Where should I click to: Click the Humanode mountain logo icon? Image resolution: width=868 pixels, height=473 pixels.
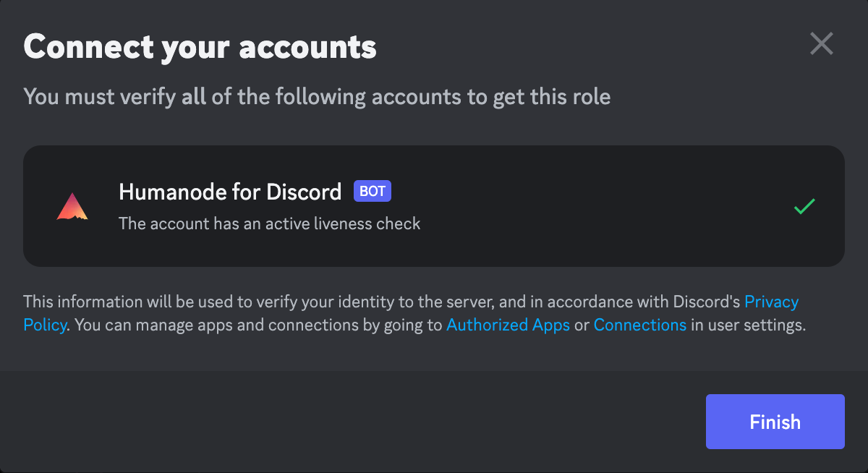72,207
